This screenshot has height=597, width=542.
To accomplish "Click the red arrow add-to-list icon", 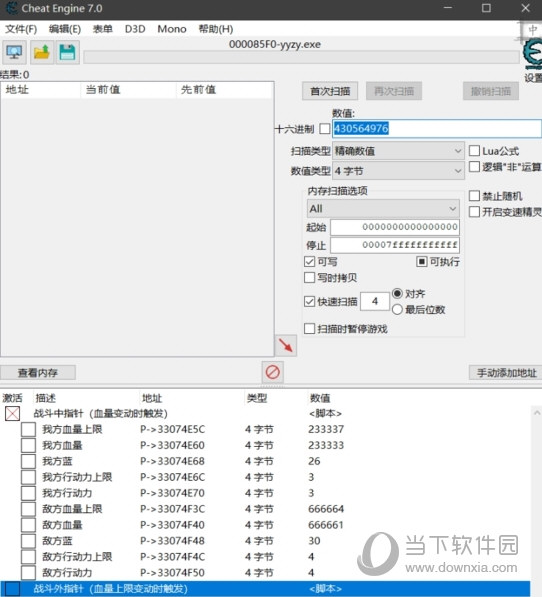I will [x=285, y=345].
